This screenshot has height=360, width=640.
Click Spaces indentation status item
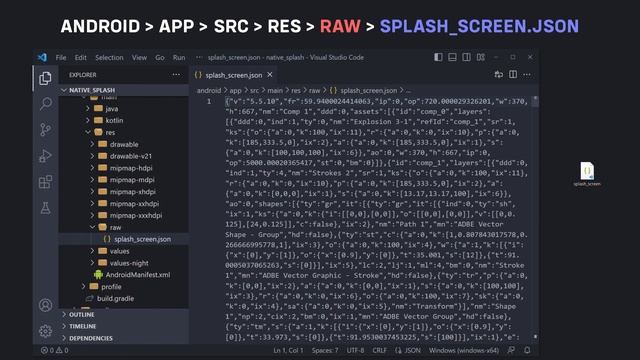click(x=325, y=350)
